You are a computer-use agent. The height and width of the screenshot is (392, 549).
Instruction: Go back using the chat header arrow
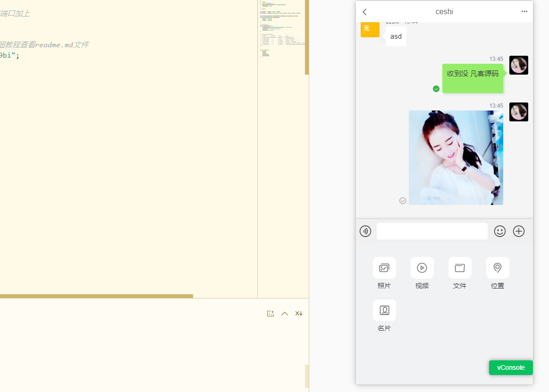click(x=364, y=12)
